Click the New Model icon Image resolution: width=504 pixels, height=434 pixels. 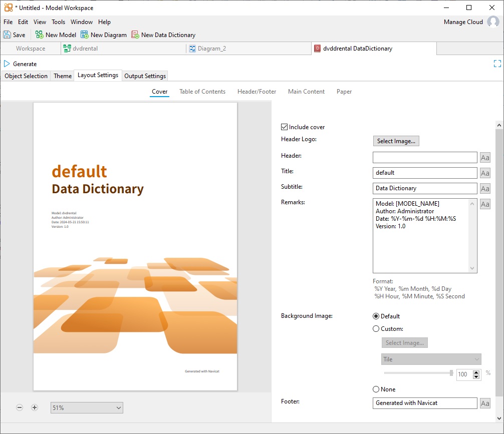click(x=39, y=35)
